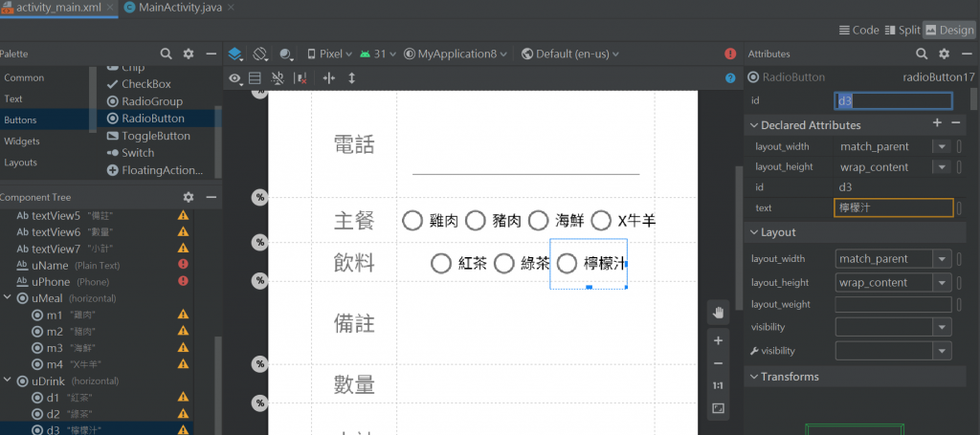Viewport: 980px width, 435px height.
Task: Switch to Split view mode
Action: point(902,30)
